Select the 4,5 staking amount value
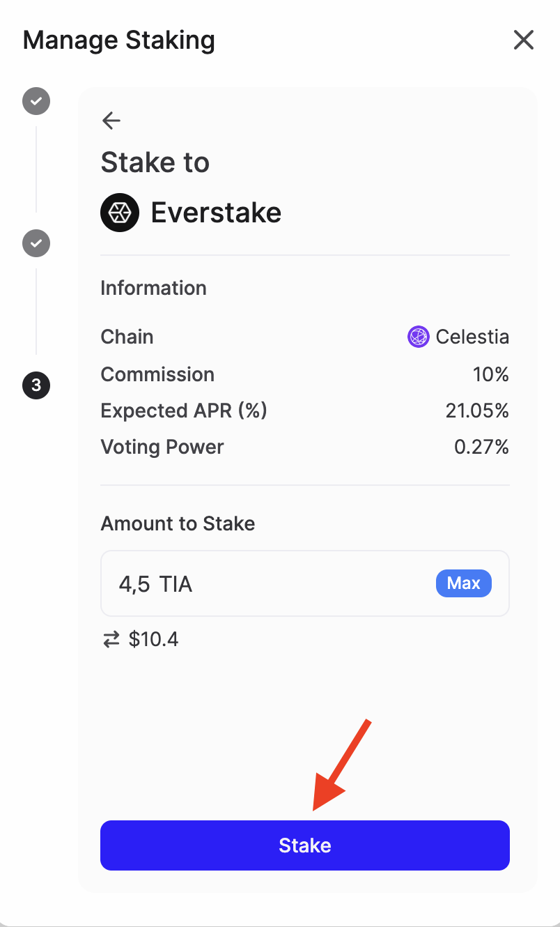Viewport: 560px width, 927px height. (x=135, y=583)
